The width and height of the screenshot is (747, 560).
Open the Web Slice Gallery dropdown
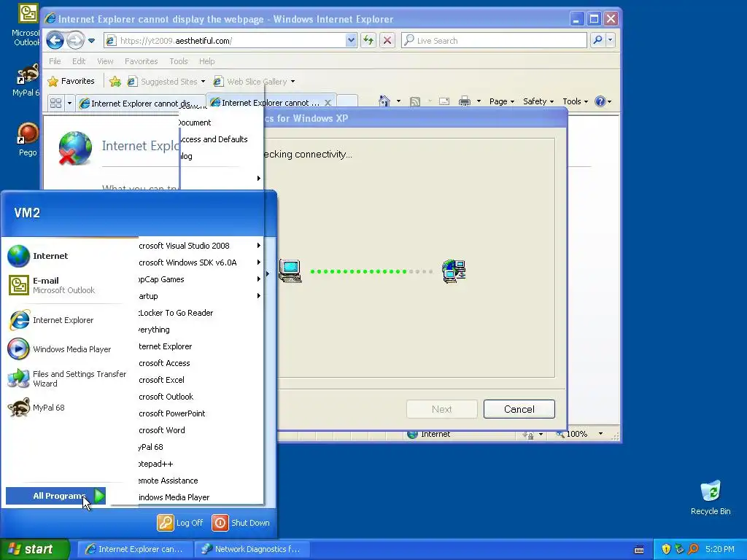293,82
